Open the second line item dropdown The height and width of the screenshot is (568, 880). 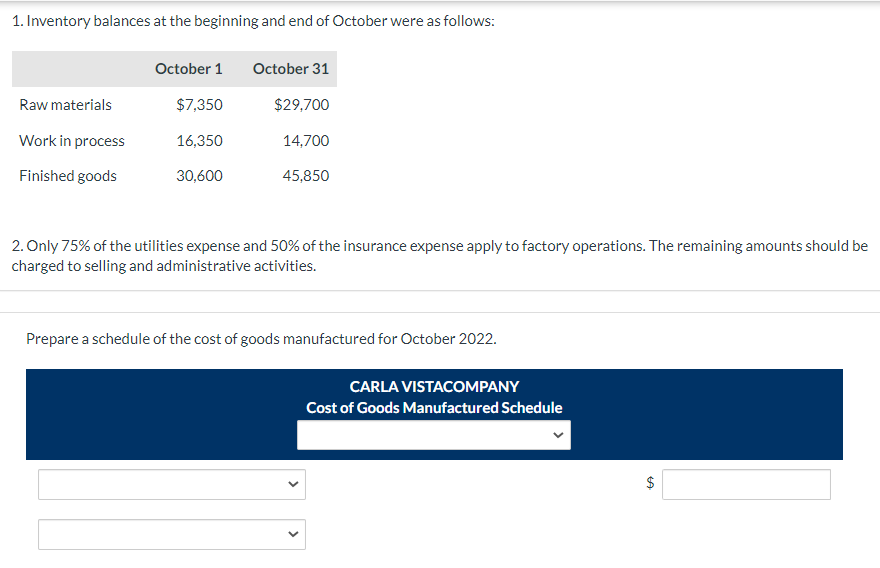[172, 534]
